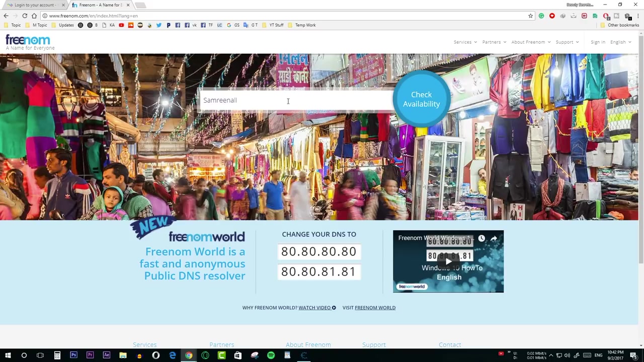The height and width of the screenshot is (362, 644).
Task: Expand the About Freenom menu
Action: [x=531, y=42]
